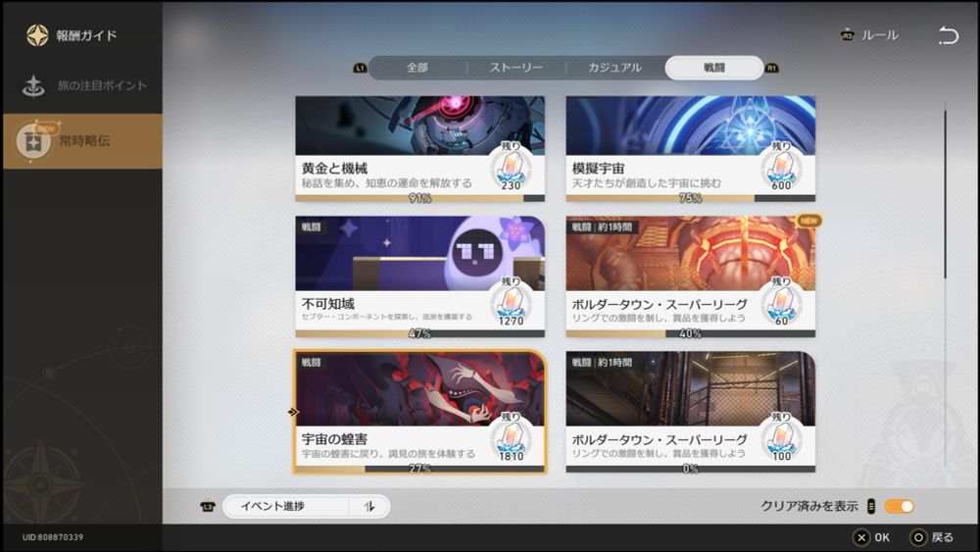
Task: Select 常時略伝 sidebar entry
Action: (x=82, y=140)
